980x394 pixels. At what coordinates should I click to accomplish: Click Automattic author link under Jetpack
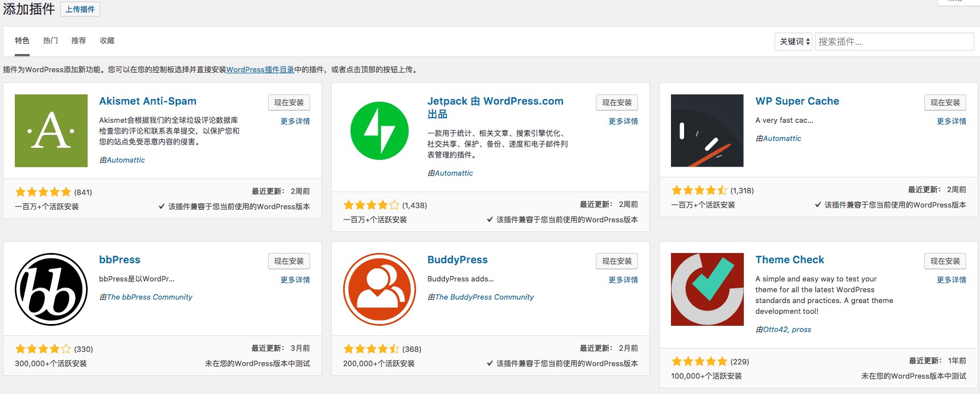click(454, 173)
